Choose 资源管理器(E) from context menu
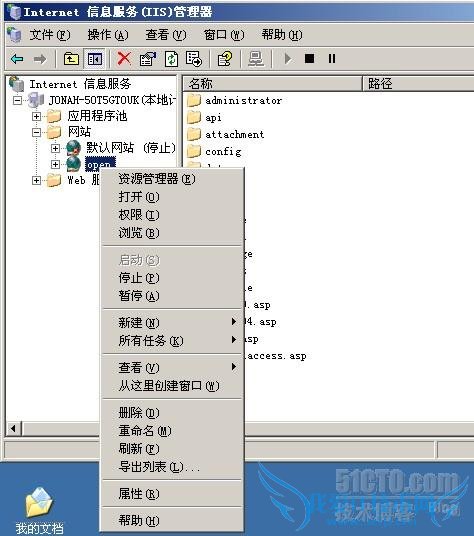Screen dimensions: 474x536 tap(172, 179)
